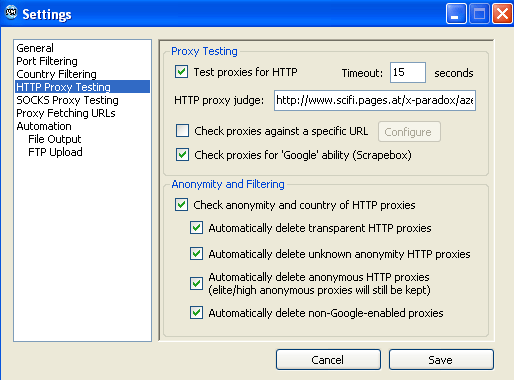Toggle Test proxies for HTTP checkbox
Screen dimensions: 514x380
tap(181, 72)
